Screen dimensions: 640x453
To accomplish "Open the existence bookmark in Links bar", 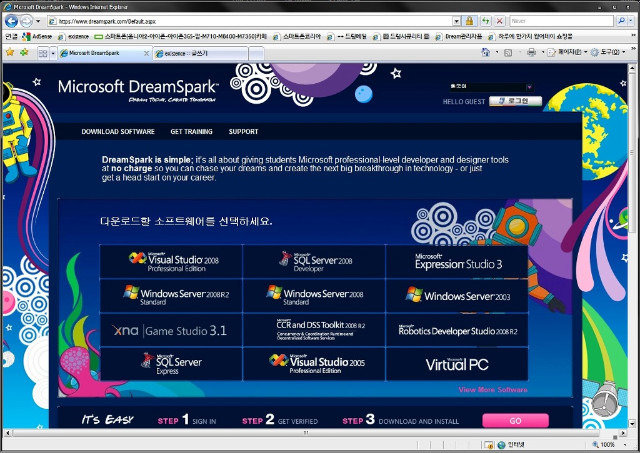I will click(73, 37).
